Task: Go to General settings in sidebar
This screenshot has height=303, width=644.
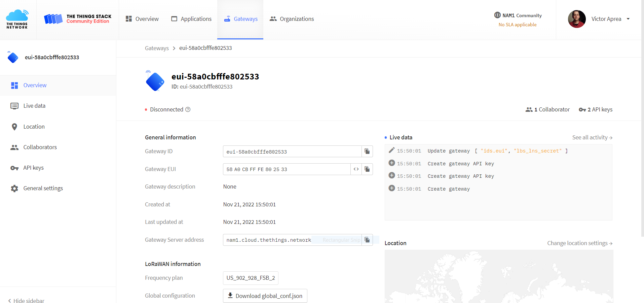Action: [x=43, y=188]
